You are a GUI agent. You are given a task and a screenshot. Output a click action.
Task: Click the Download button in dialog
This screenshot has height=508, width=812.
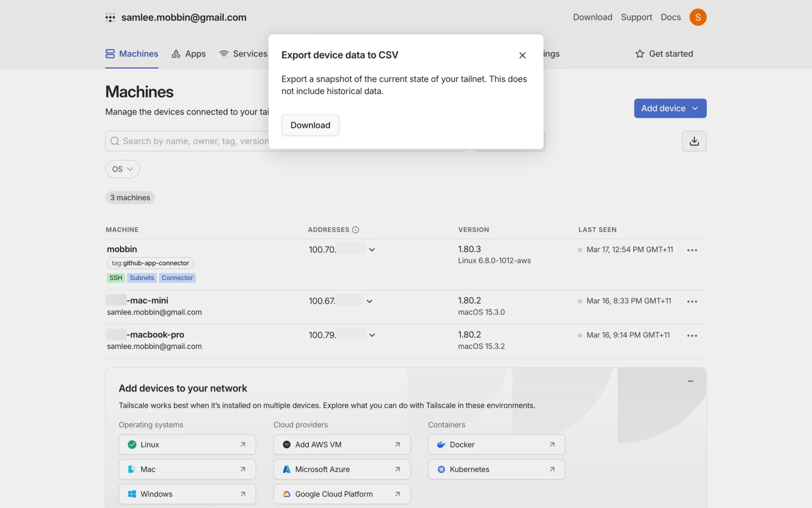[x=310, y=125]
